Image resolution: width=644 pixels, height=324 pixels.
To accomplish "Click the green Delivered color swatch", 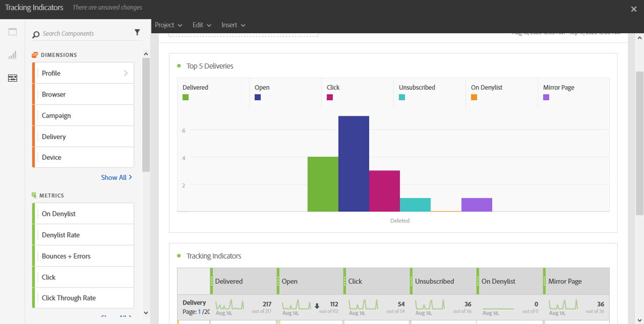I will [x=186, y=97].
